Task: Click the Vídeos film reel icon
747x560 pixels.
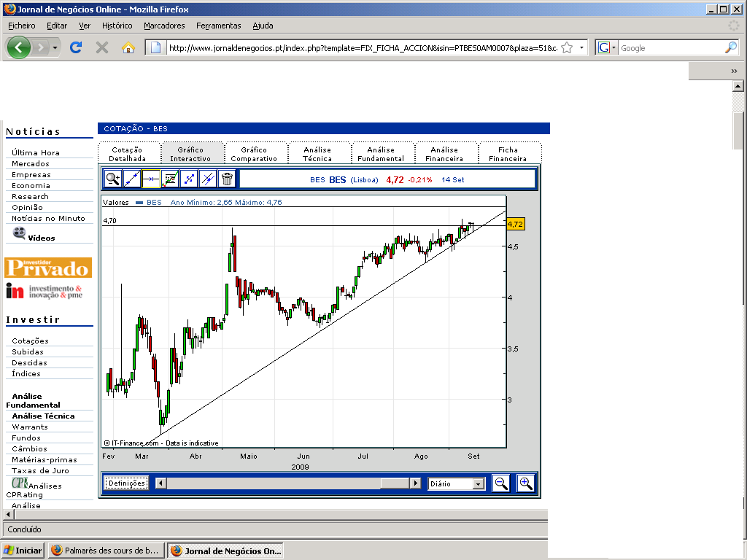Action: pos(19,233)
